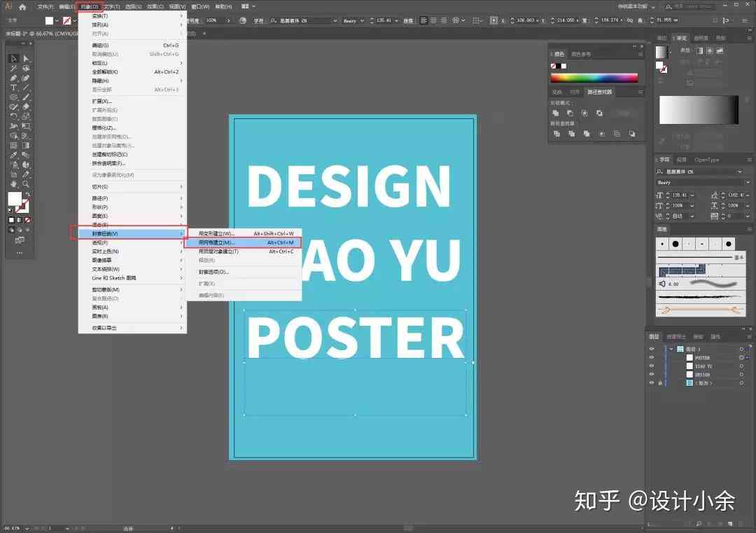Toggle lock on the 矩形 layer
Image resolution: width=756 pixels, height=533 pixels.
[660, 382]
